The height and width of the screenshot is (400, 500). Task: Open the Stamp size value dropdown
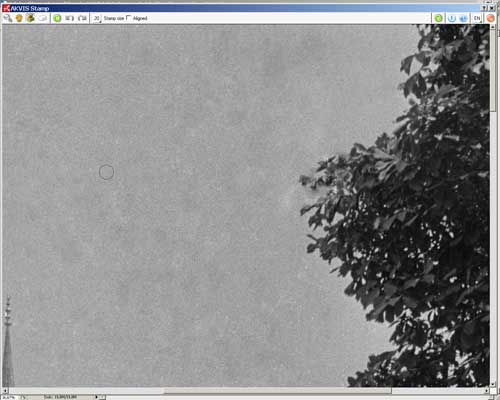pyautogui.click(x=96, y=18)
